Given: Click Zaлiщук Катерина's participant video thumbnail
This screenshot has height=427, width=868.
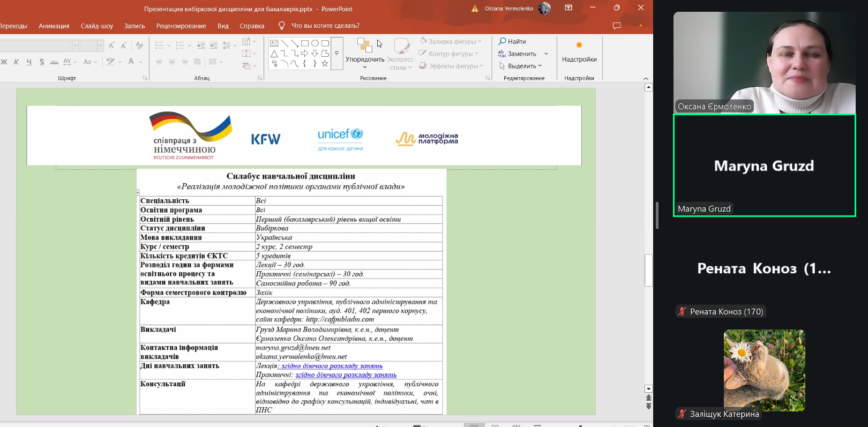Looking at the screenshot, I should [764, 370].
